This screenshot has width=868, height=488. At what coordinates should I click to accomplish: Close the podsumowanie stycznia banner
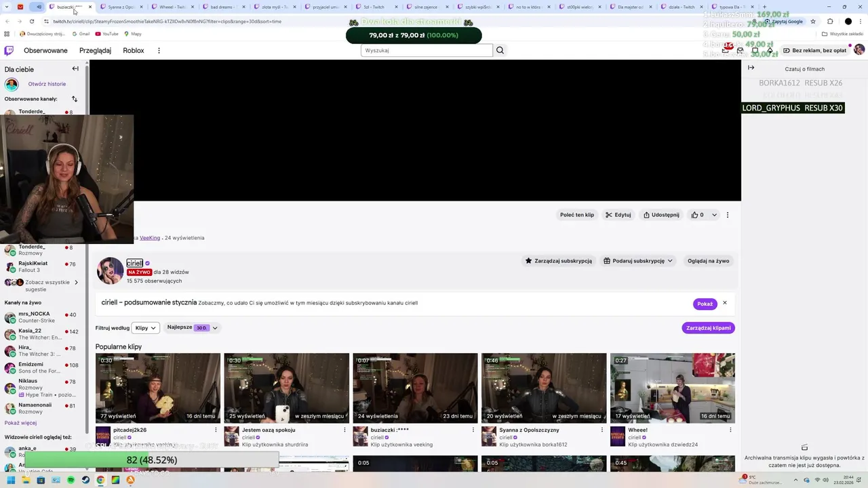[x=725, y=303]
